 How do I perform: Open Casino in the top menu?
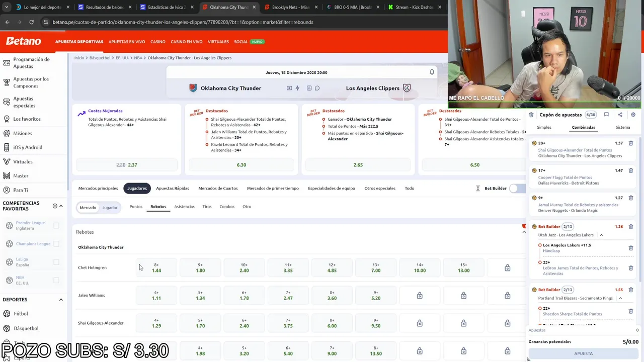coord(158,42)
